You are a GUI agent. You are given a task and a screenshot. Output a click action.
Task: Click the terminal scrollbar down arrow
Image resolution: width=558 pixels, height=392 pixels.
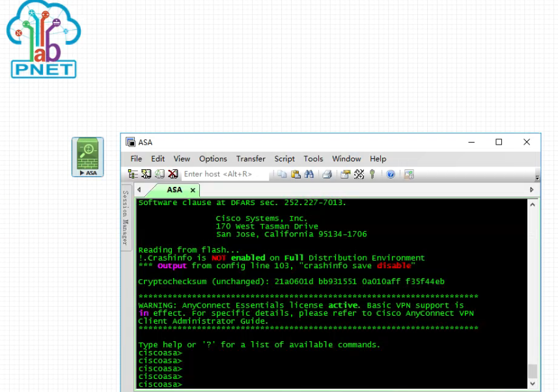(x=533, y=384)
